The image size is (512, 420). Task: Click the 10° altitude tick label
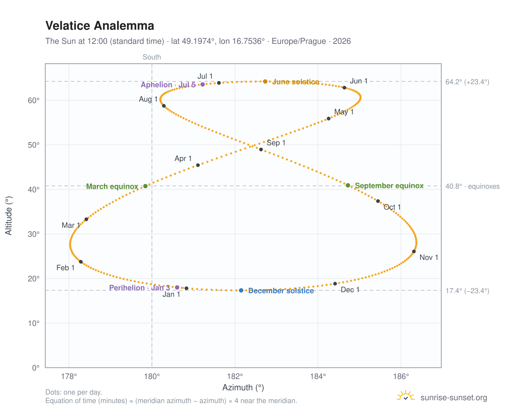tap(34, 323)
